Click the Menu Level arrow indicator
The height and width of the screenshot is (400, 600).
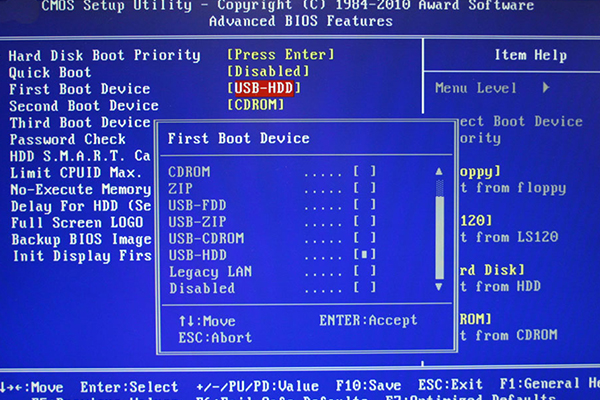click(x=546, y=88)
